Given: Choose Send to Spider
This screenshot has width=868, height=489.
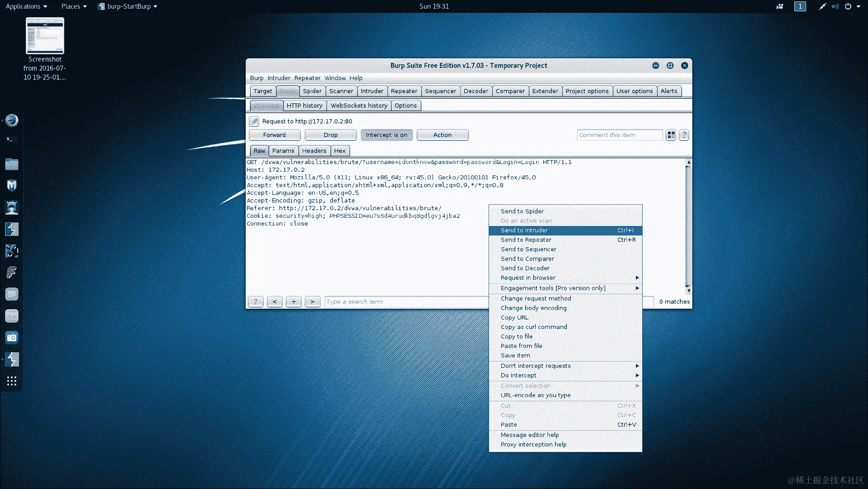Looking at the screenshot, I should click(x=565, y=211).
